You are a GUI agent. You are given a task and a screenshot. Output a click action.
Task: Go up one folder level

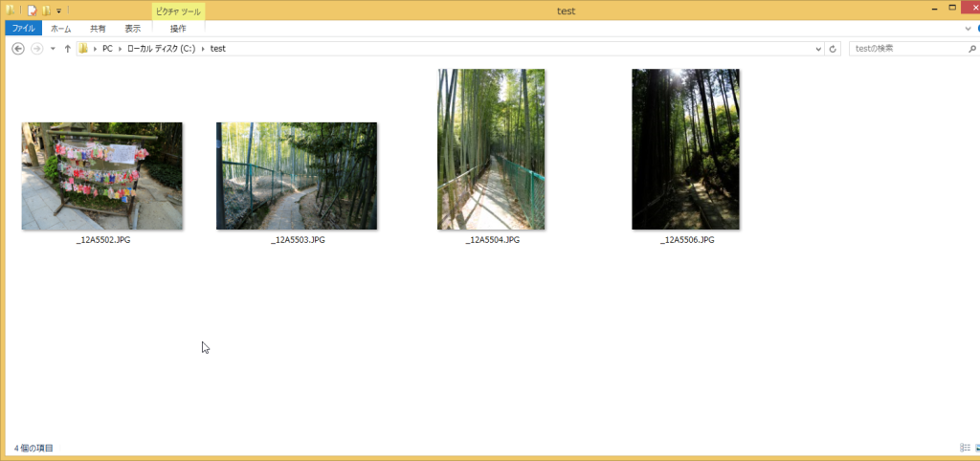click(68, 49)
